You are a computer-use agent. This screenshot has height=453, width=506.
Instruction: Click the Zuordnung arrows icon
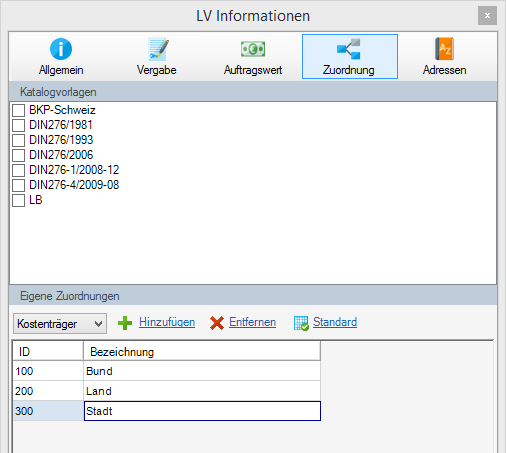349,49
